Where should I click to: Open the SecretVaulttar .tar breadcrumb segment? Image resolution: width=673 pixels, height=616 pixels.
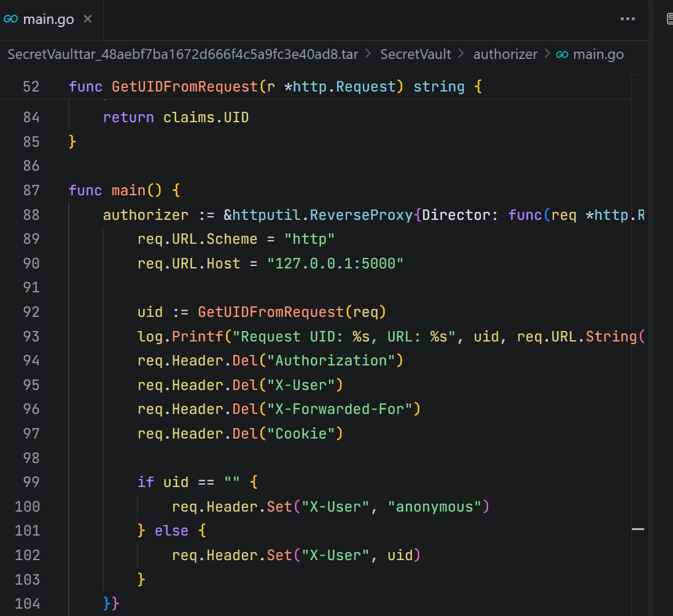click(x=182, y=55)
